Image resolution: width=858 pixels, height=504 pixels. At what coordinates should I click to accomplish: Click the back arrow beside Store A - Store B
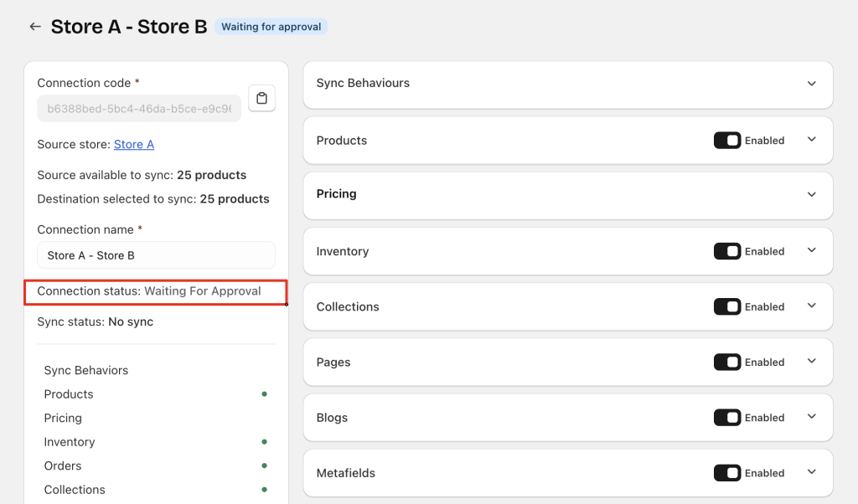(35, 27)
